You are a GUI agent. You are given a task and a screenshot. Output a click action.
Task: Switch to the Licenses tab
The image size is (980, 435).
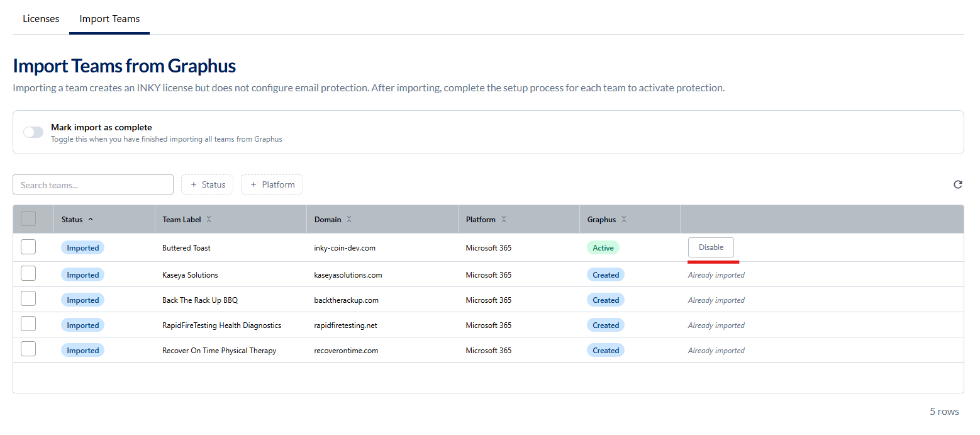pos(41,18)
